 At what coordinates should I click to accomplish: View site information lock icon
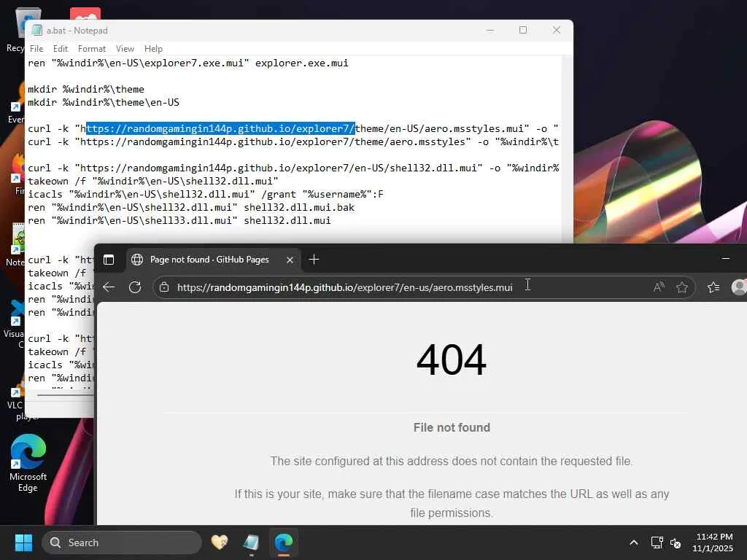click(x=164, y=287)
